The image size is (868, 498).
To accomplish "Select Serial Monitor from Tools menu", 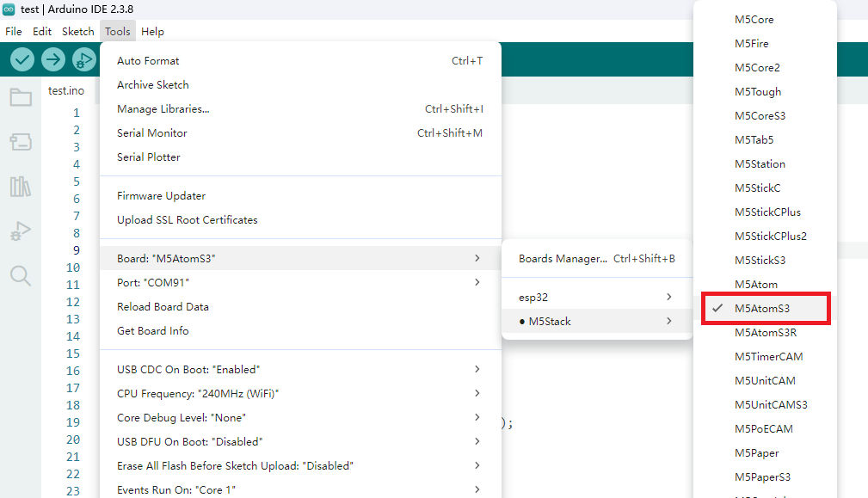I will point(151,133).
